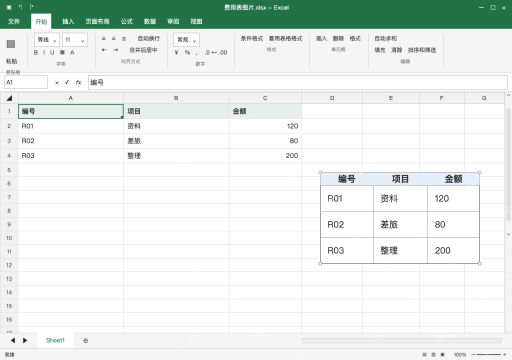
Task: Click the cell borders icon
Action: click(x=62, y=52)
